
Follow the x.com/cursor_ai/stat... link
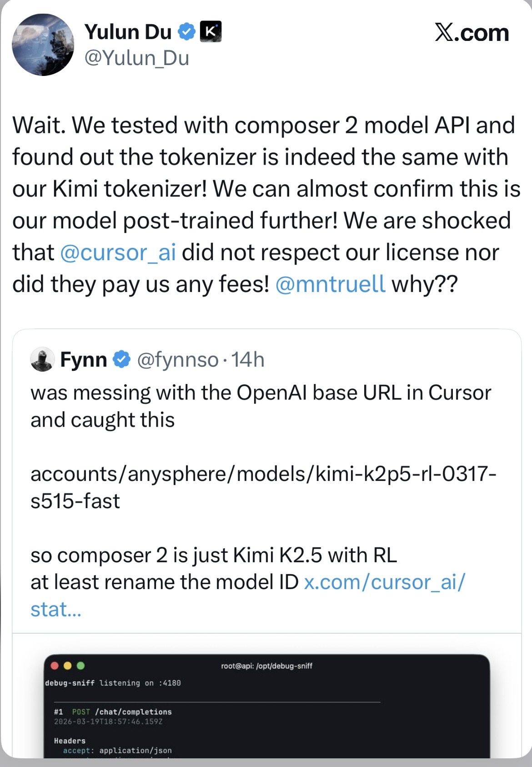(384, 582)
